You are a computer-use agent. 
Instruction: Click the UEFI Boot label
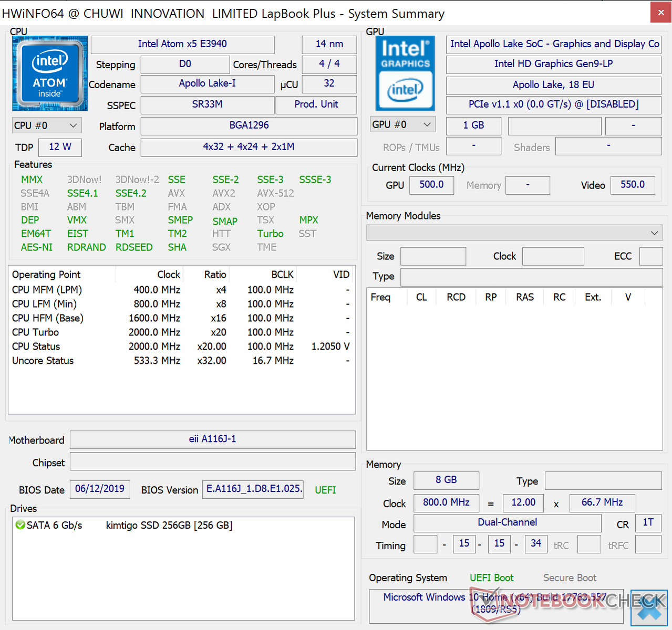pyautogui.click(x=492, y=578)
